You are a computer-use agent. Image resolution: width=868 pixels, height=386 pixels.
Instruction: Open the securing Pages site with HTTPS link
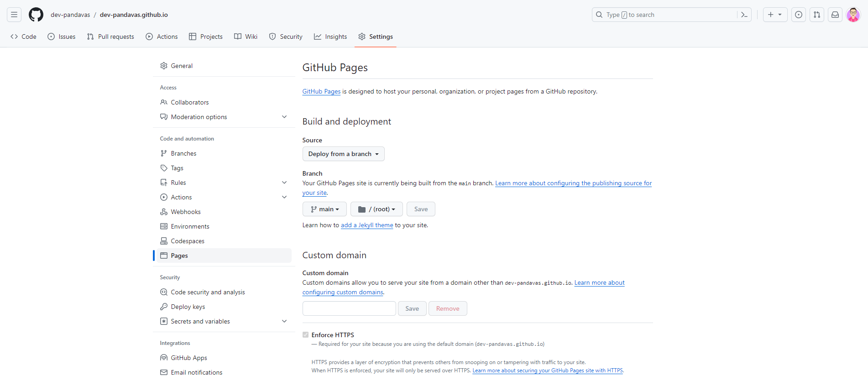pos(548,370)
